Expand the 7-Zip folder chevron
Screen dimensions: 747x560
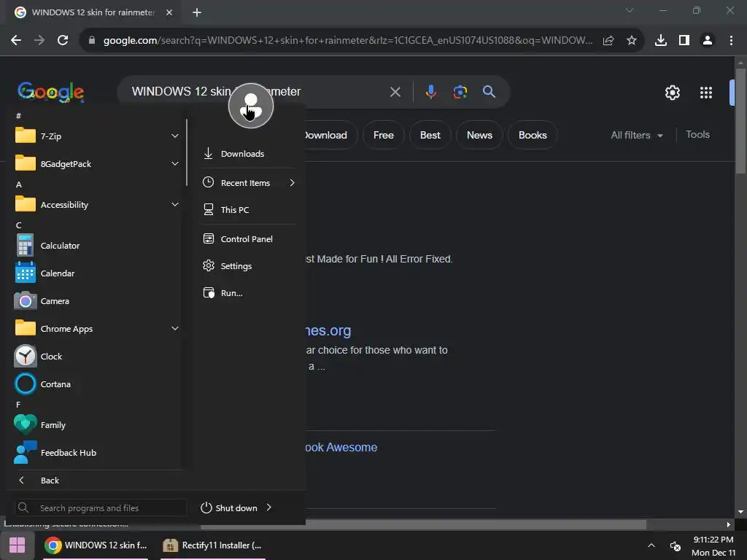click(x=175, y=136)
